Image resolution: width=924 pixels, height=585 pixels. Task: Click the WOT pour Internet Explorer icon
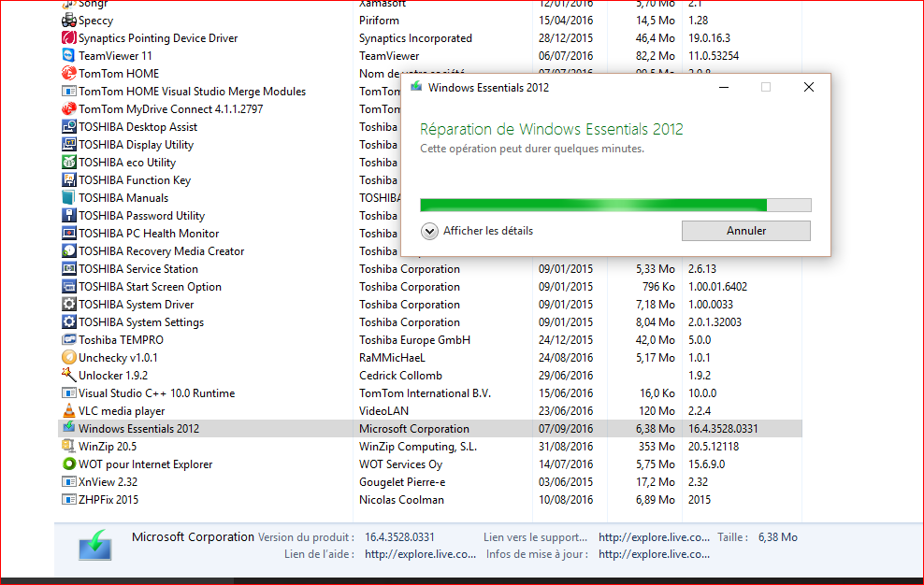pyautogui.click(x=69, y=464)
